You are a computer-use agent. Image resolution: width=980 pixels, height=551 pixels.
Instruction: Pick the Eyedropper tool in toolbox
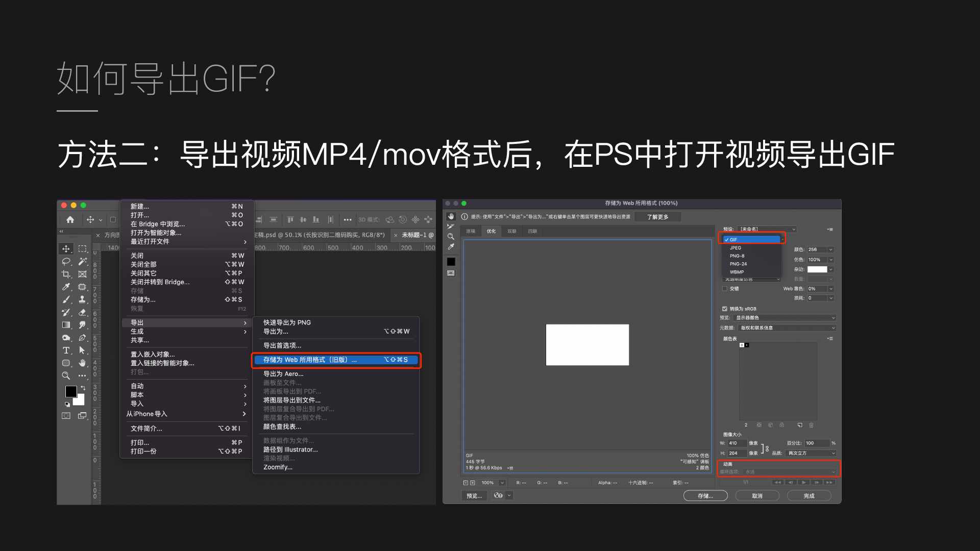point(66,287)
